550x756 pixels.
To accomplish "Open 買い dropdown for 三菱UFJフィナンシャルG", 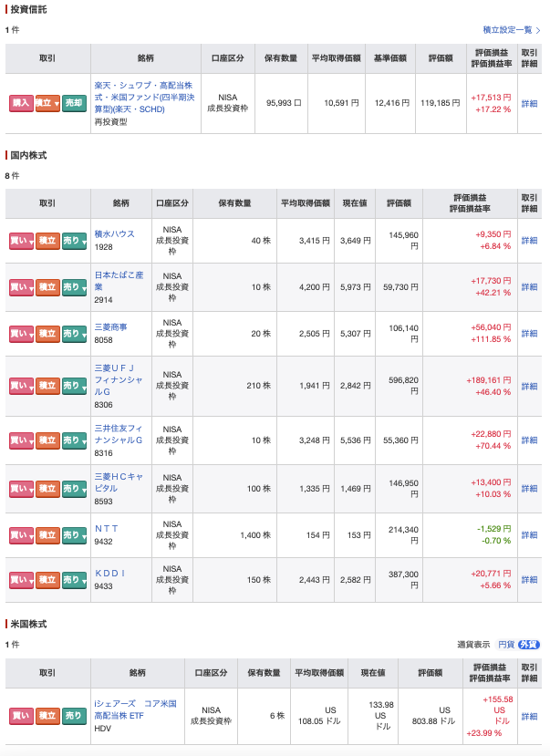I will (21, 386).
